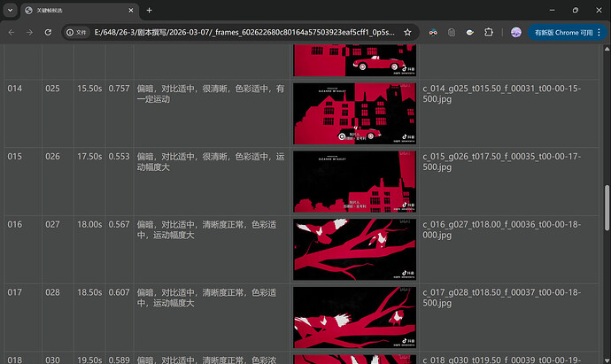Click the back navigation arrow

tap(12, 32)
